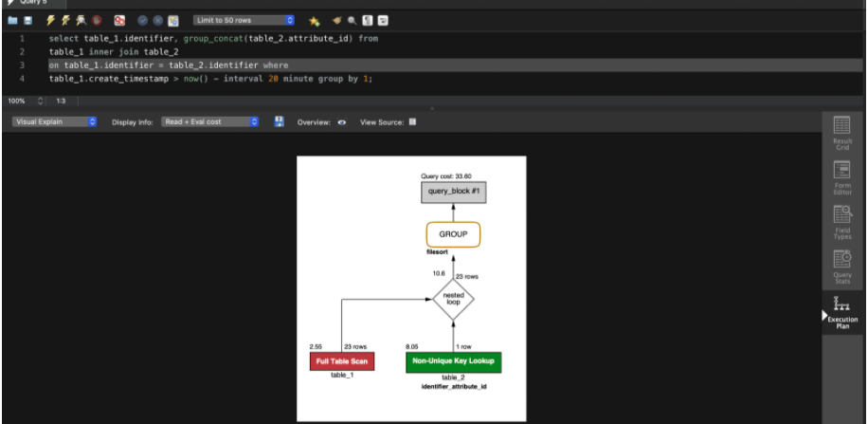The height and width of the screenshot is (424, 868).
Task: Switch to the Query Stats panel
Action: (841, 265)
